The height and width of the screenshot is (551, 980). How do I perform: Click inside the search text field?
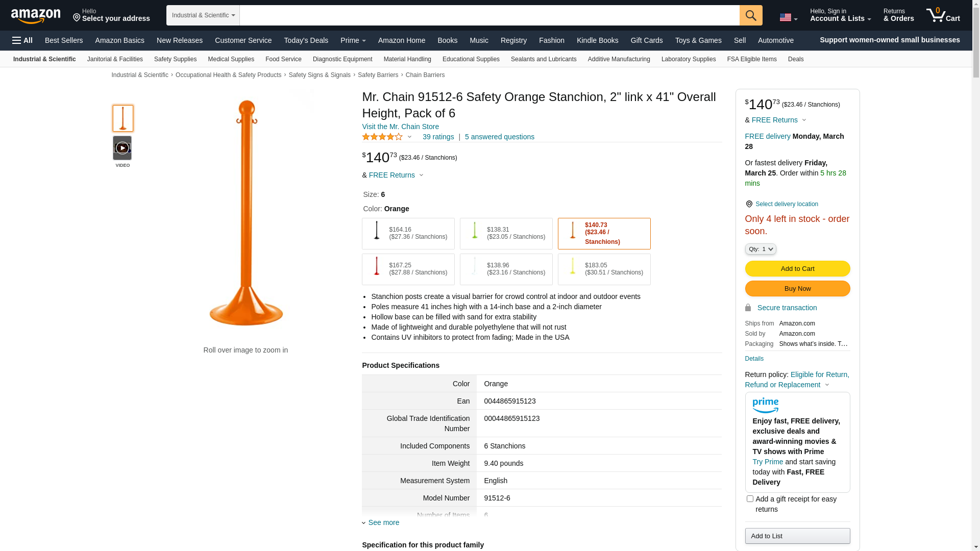coord(489,15)
